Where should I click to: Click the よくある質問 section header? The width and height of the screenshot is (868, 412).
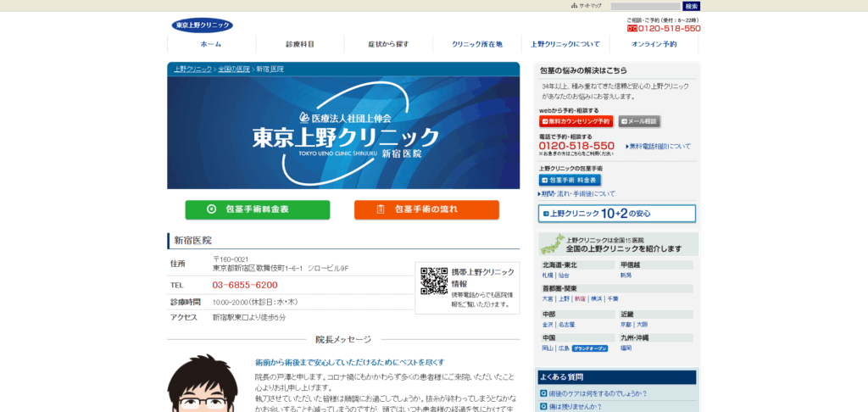pyautogui.click(x=617, y=377)
